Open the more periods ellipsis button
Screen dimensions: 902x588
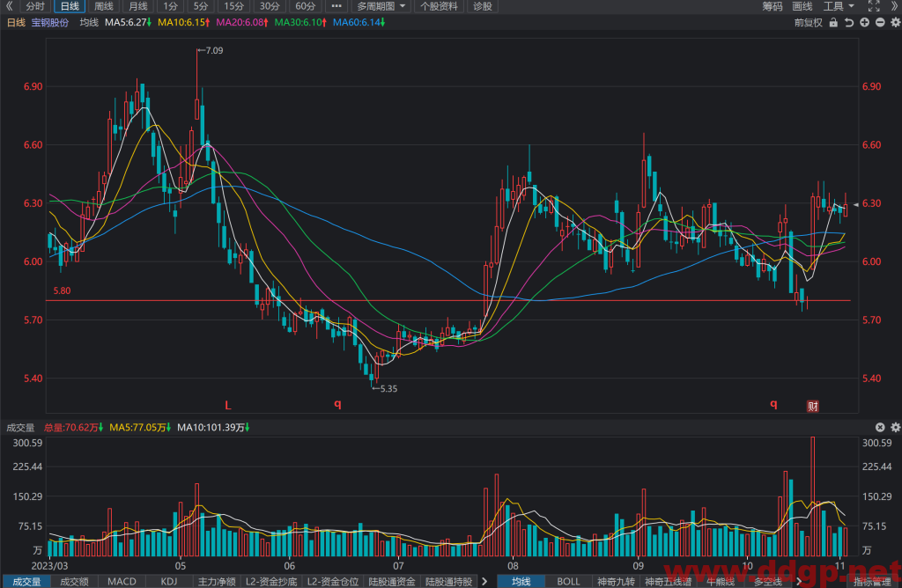click(x=336, y=6)
